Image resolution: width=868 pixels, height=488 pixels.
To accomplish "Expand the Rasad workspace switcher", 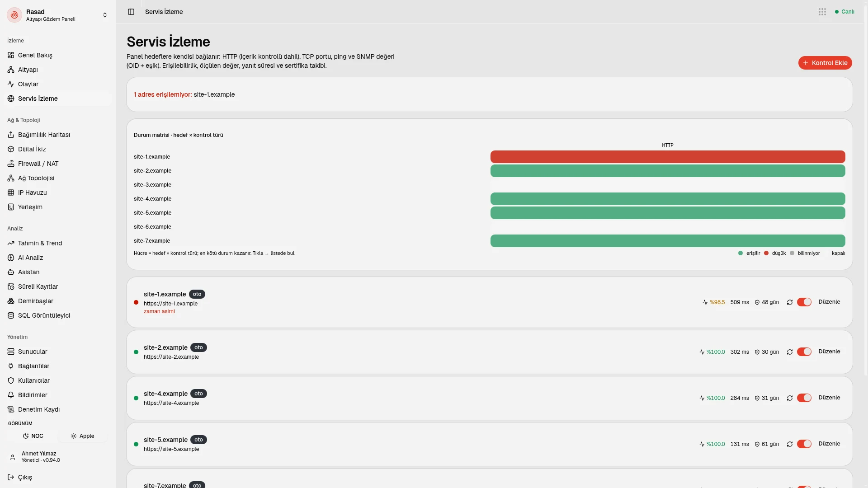I will pyautogui.click(x=105, y=15).
